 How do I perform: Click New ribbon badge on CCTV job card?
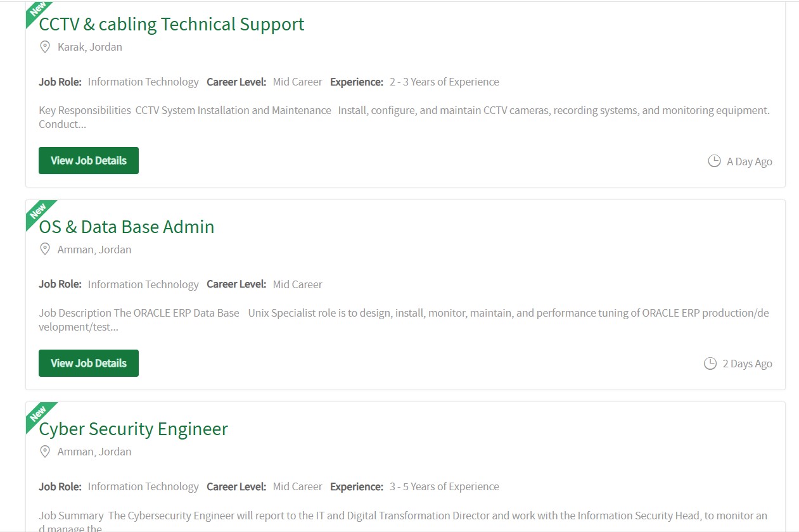pyautogui.click(x=39, y=14)
